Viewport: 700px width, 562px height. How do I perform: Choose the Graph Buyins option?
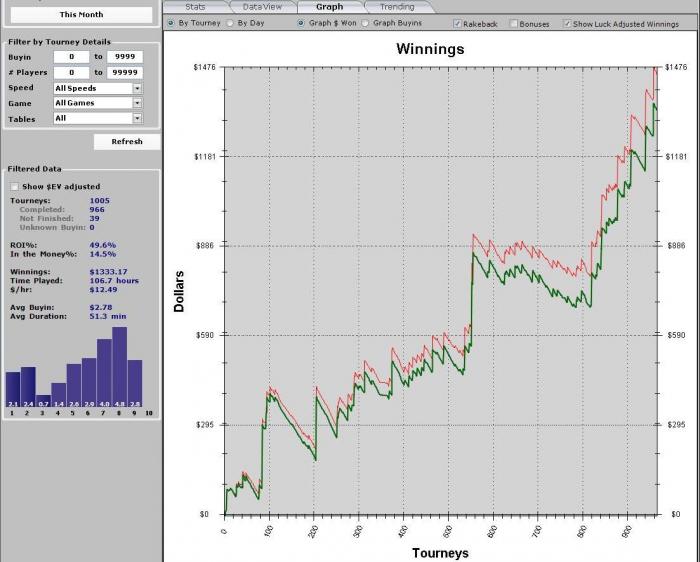click(x=365, y=23)
